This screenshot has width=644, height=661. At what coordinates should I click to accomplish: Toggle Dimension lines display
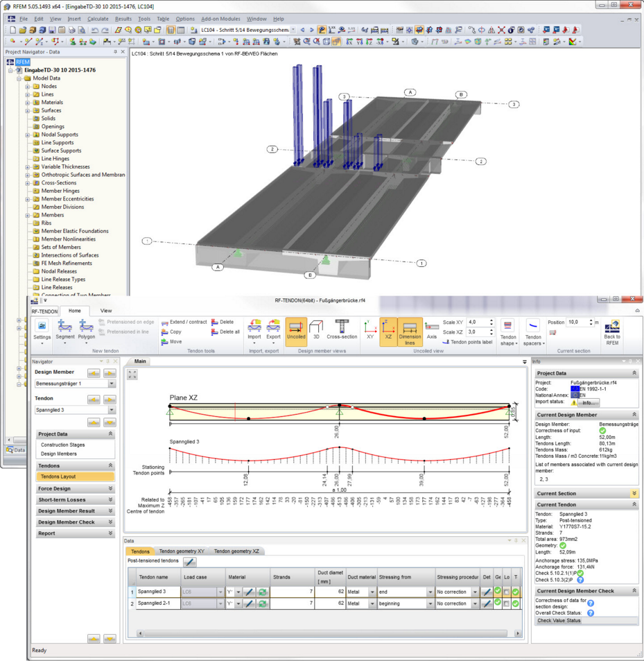pos(409,332)
